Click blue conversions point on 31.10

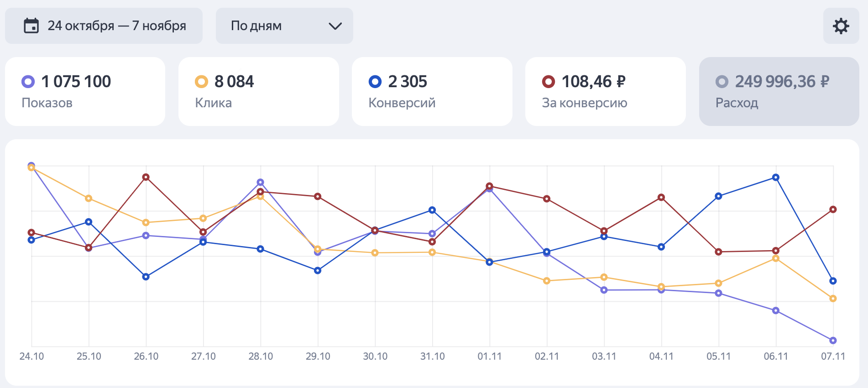(x=432, y=210)
